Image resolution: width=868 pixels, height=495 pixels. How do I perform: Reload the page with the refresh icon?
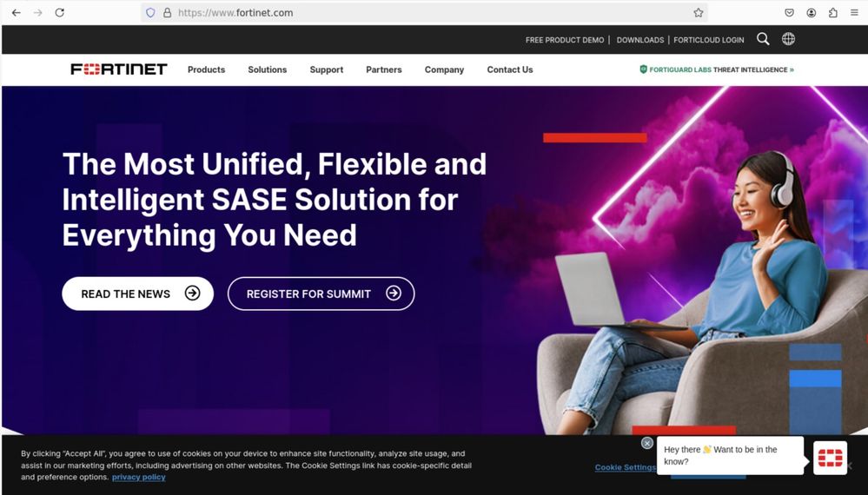tap(60, 12)
